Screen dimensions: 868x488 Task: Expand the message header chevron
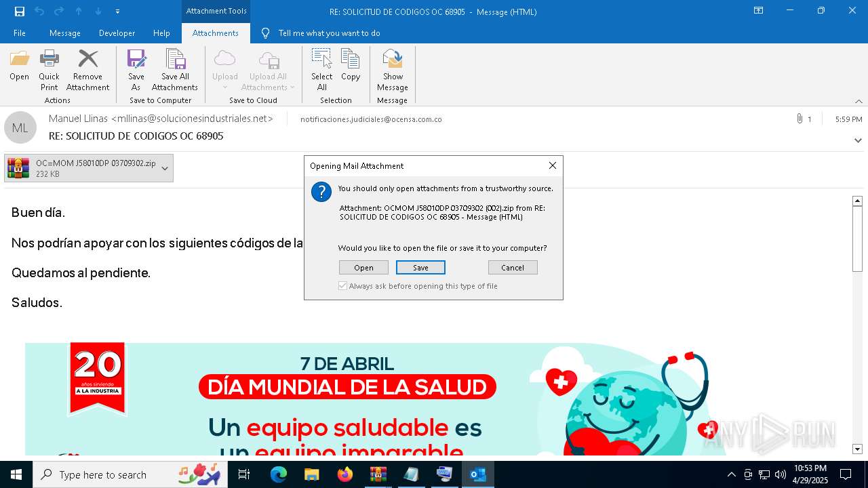tap(858, 140)
